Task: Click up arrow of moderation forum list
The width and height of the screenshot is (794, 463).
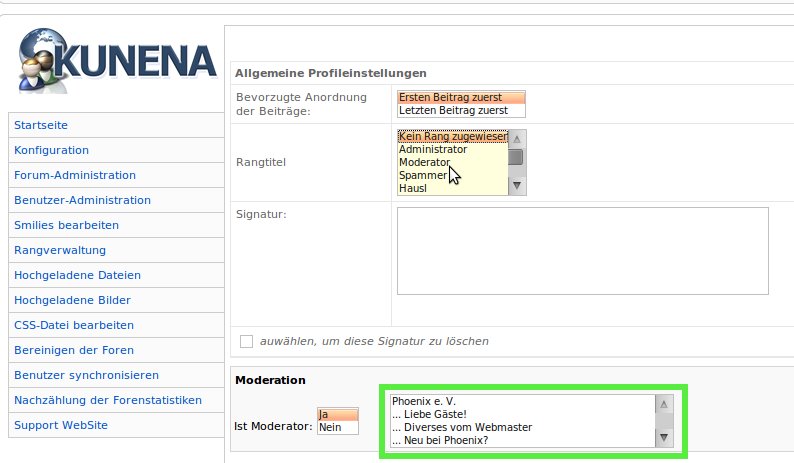Action: (664, 404)
